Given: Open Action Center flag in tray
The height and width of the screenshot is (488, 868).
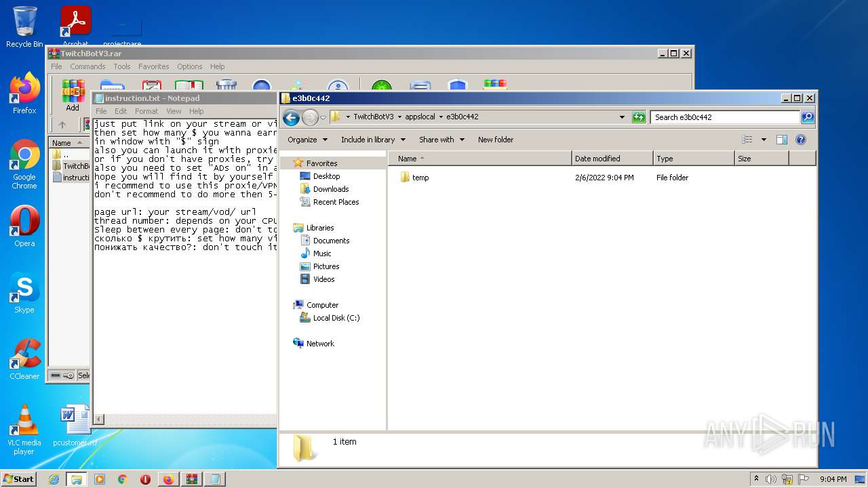Looking at the screenshot, I should (x=804, y=479).
